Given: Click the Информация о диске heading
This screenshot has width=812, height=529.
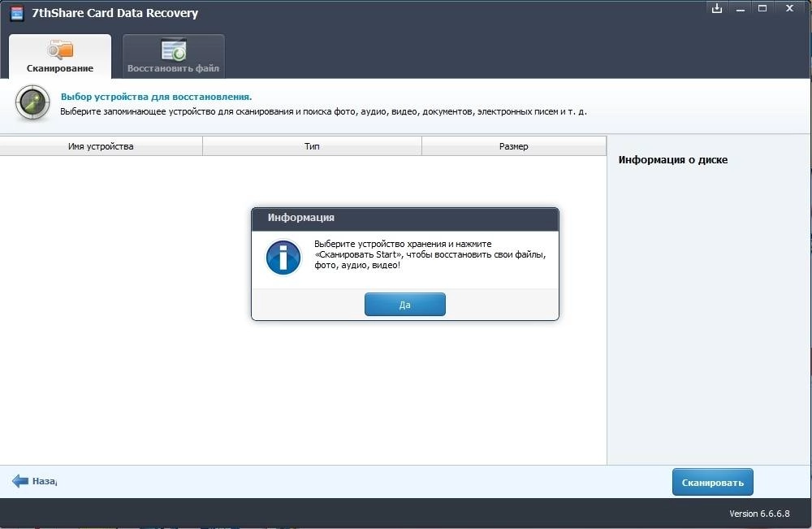Looking at the screenshot, I should pyautogui.click(x=672, y=159).
